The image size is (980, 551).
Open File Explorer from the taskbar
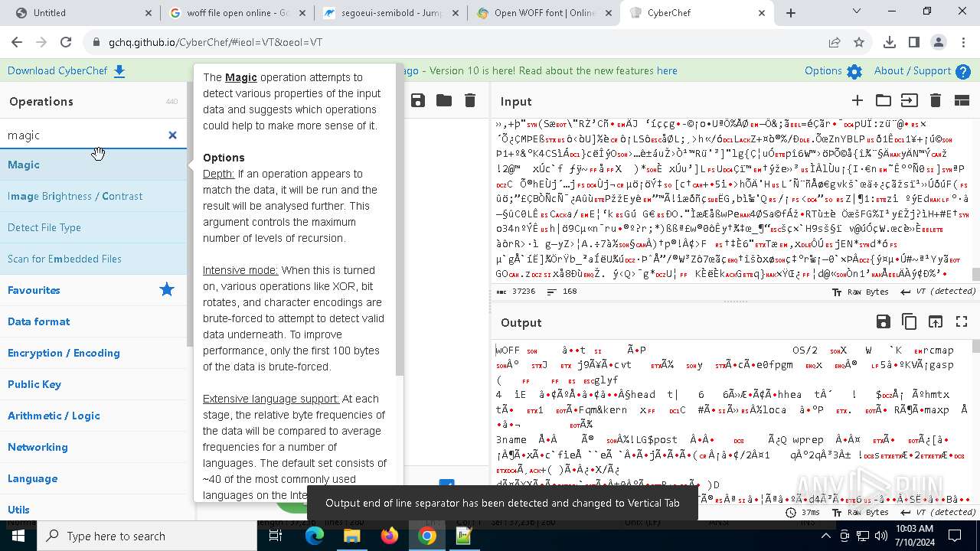click(x=352, y=536)
